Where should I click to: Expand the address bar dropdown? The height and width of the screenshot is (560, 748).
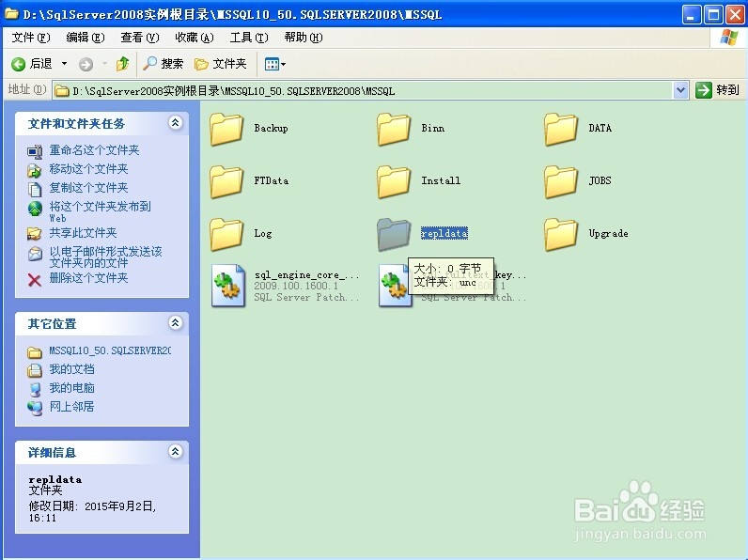tap(680, 89)
